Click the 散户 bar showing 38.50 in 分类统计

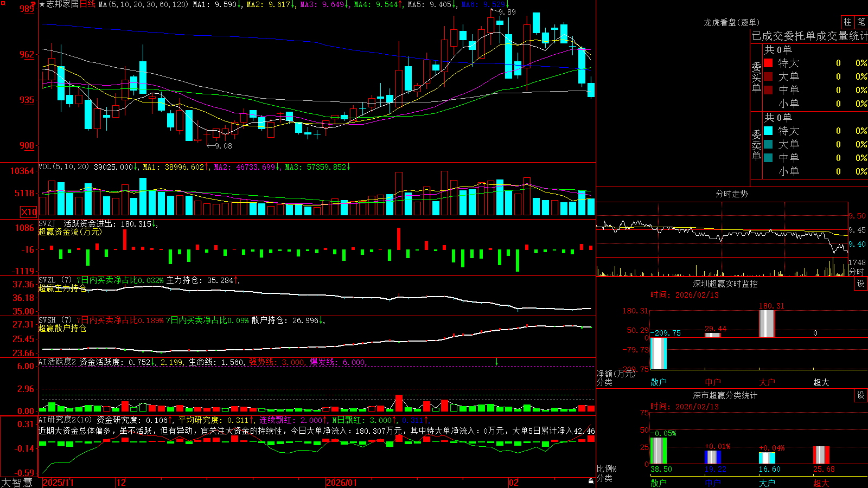tap(658, 451)
